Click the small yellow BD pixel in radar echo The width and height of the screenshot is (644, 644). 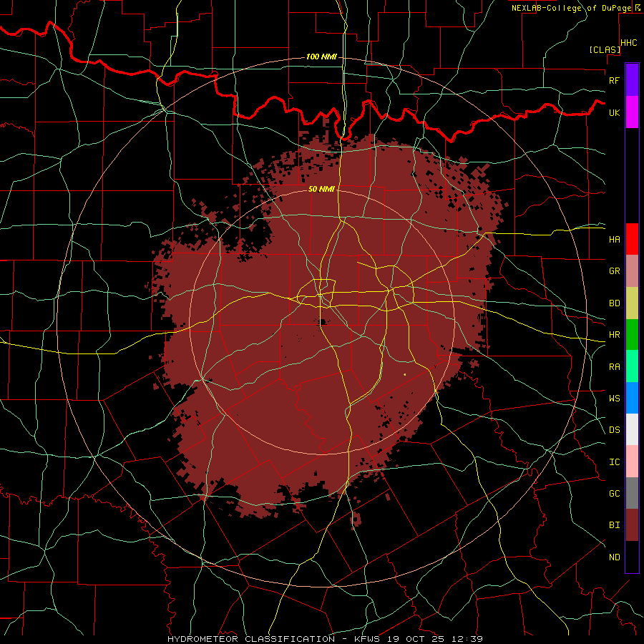tap(405, 374)
